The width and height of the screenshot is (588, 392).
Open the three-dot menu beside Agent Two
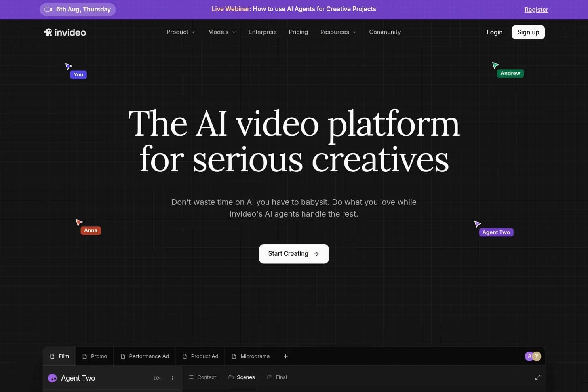172,378
